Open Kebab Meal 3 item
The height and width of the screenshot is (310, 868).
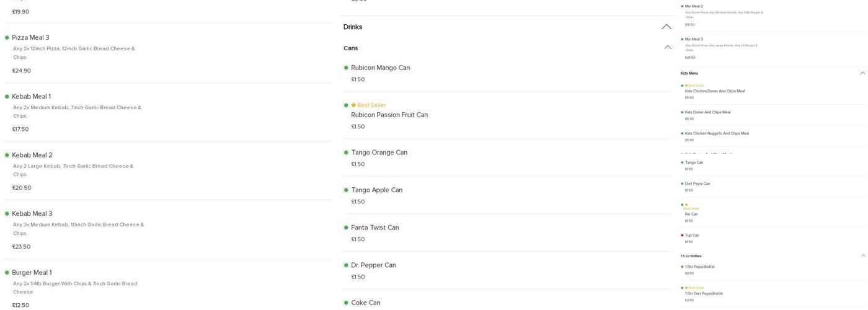[32, 214]
